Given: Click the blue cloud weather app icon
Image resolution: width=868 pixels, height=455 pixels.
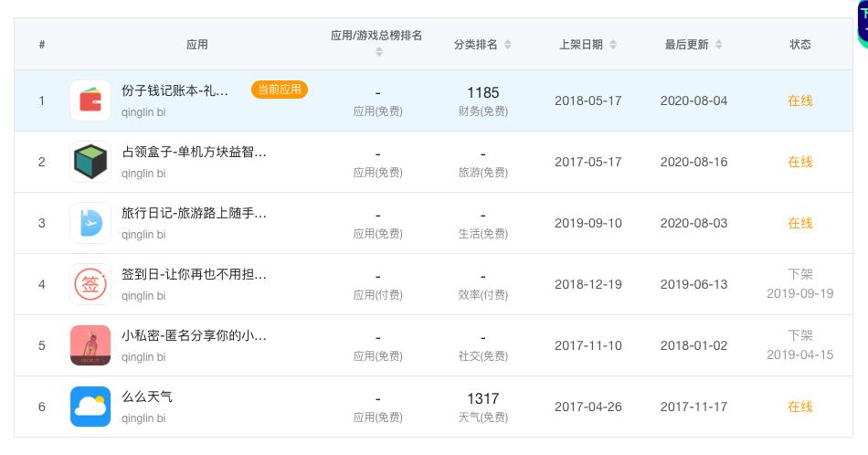Looking at the screenshot, I should click(90, 407).
